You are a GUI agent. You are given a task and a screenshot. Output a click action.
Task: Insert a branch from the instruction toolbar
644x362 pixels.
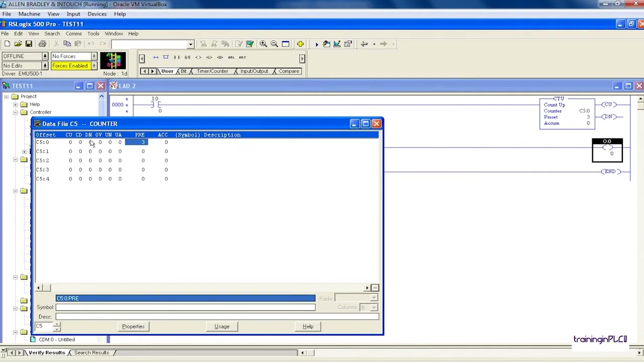click(x=166, y=57)
